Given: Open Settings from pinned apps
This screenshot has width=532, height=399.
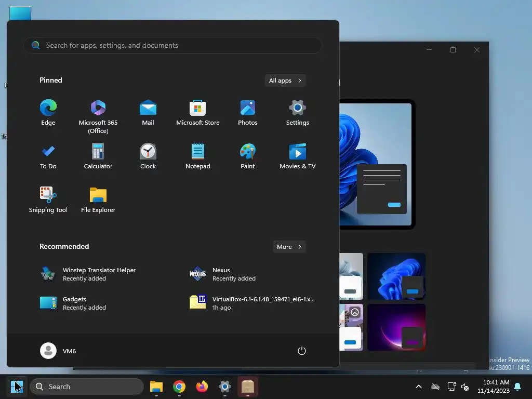Looking at the screenshot, I should pos(298,113).
